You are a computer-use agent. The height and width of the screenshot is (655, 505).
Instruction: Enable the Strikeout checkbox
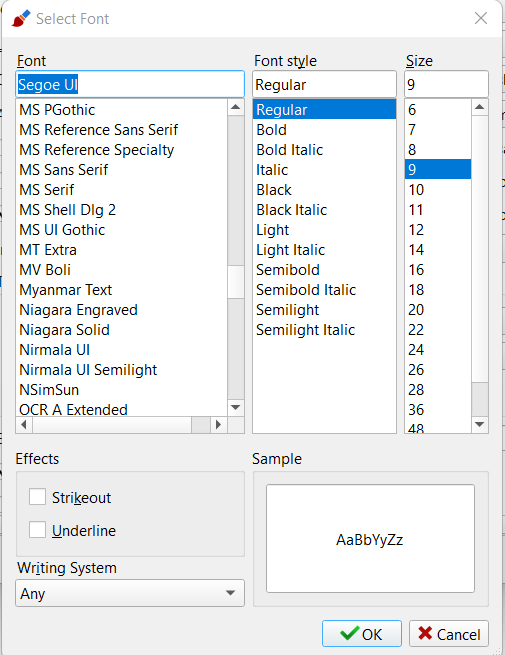pos(37,497)
